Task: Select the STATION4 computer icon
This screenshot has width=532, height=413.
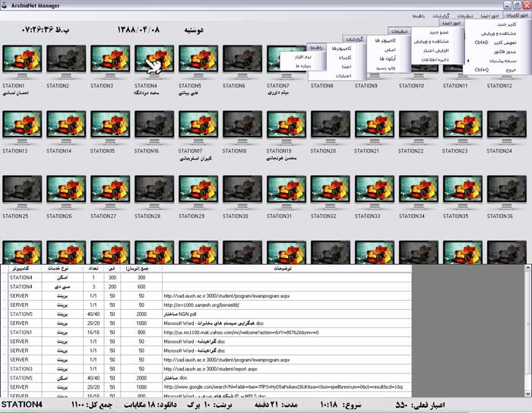Action: 154,62
